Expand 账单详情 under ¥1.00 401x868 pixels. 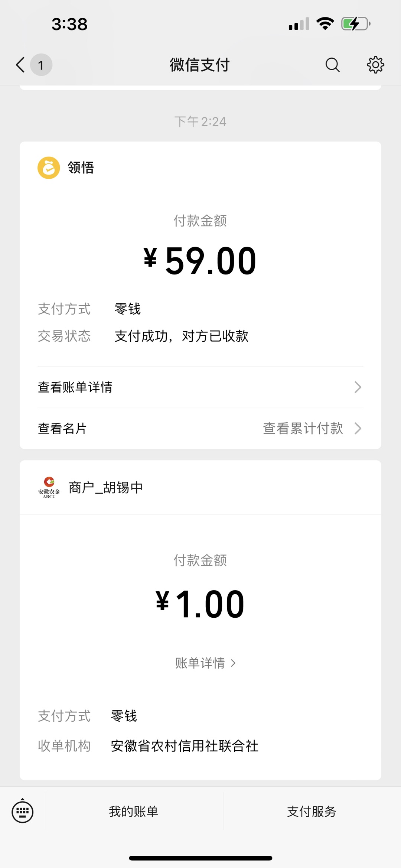[205, 663]
